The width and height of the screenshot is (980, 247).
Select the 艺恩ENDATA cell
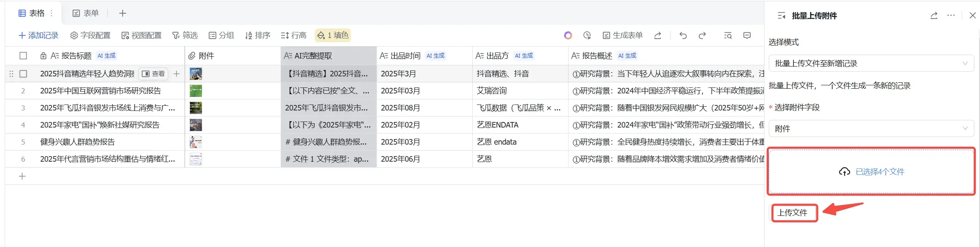[520, 125]
